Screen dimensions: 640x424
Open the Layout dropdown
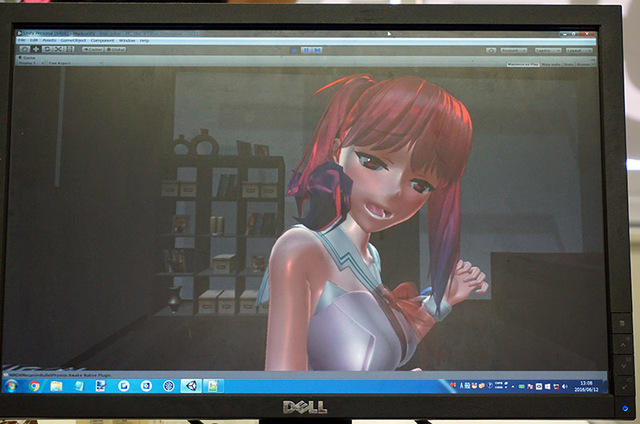(579, 51)
